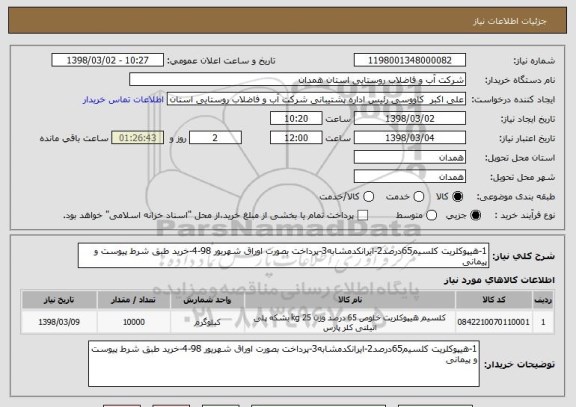Click the شهر محل تحویل field
Viewport: 576px width, 407px height.
pyautogui.click(x=410, y=177)
